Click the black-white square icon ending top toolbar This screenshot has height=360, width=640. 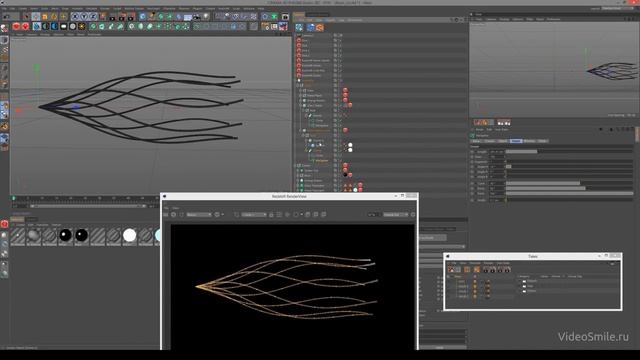point(285,17)
